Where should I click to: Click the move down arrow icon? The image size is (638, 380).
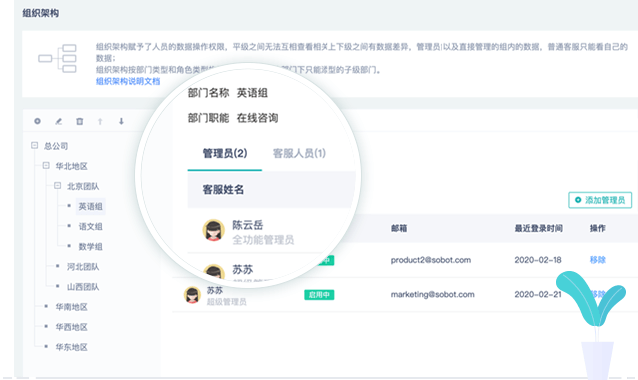121,121
